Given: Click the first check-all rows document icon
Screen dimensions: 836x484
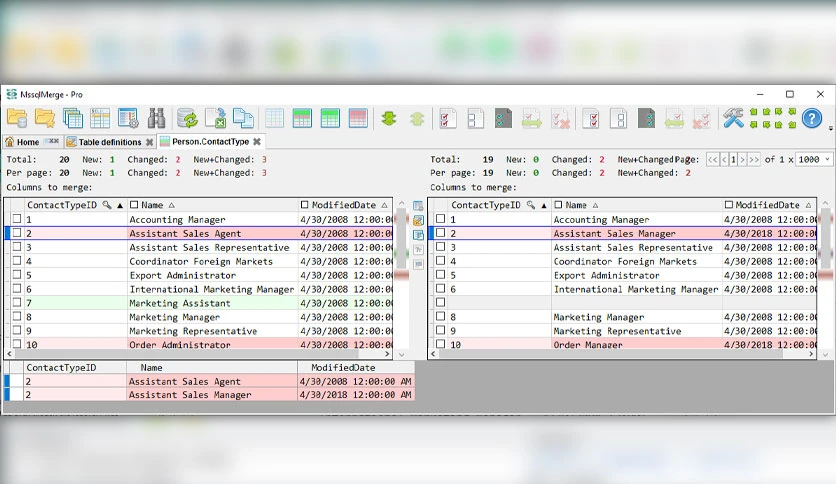Looking at the screenshot, I should [x=447, y=118].
